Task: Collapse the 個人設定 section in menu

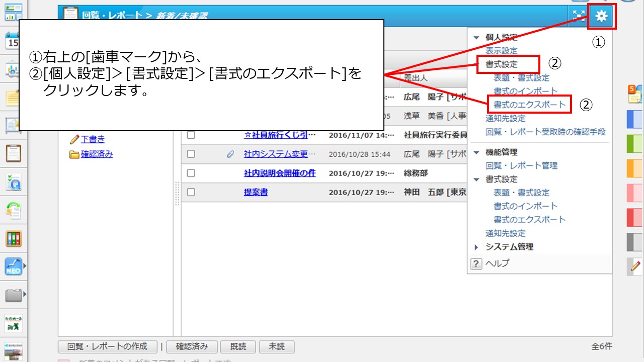Action: point(476,38)
